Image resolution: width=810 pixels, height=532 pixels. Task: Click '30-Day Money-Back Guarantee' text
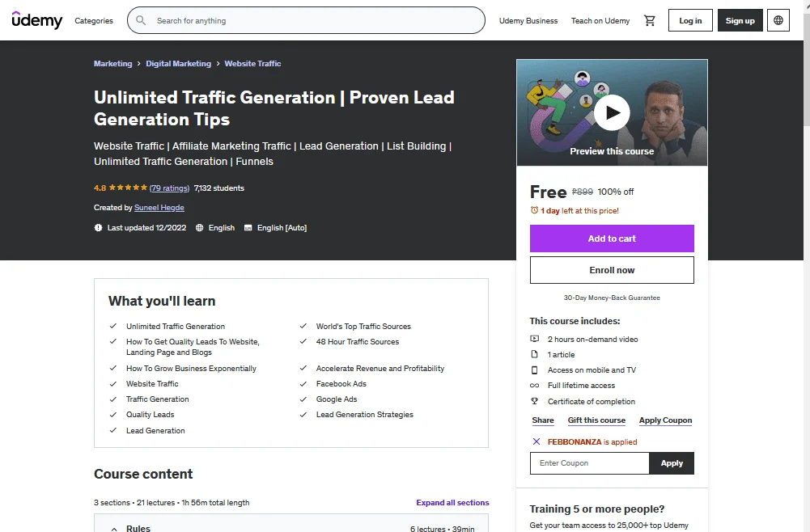[612, 298]
